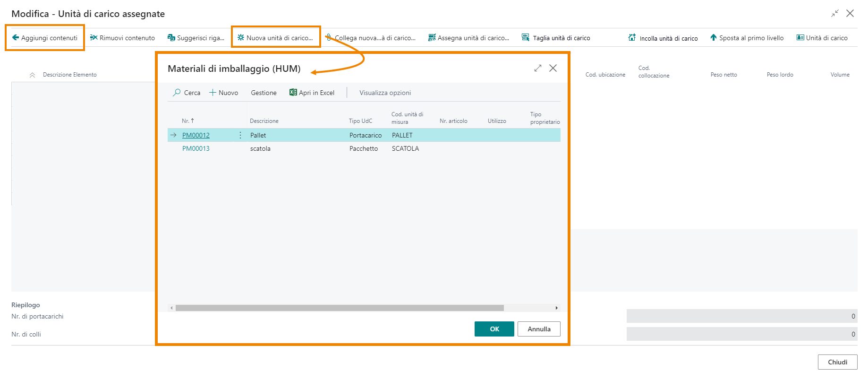Open Gestione menu in dialog
Image resolution: width=868 pixels, height=380 pixels.
(264, 93)
